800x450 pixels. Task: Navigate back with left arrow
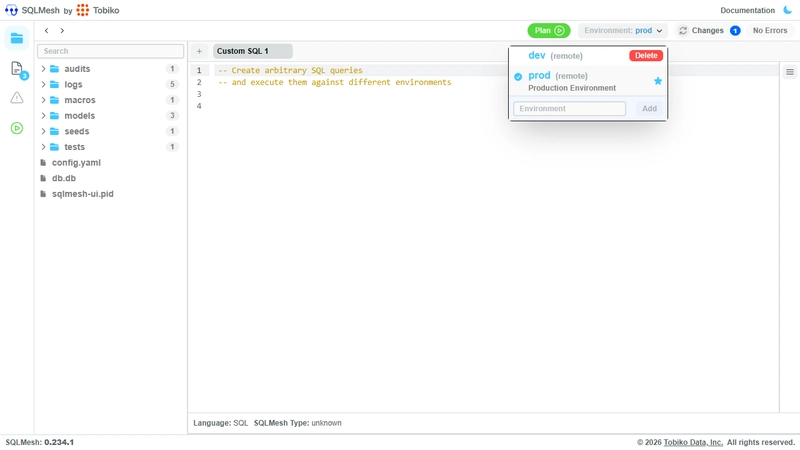click(46, 31)
